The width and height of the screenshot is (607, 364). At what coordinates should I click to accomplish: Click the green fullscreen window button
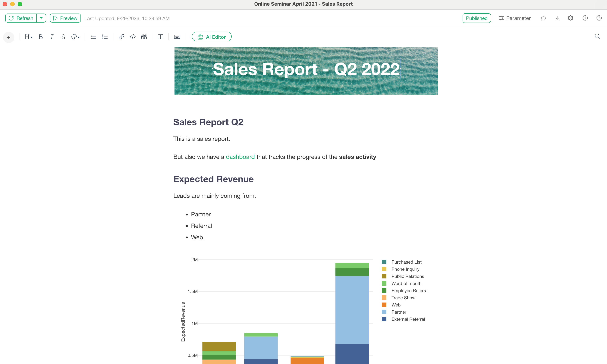[20, 4]
